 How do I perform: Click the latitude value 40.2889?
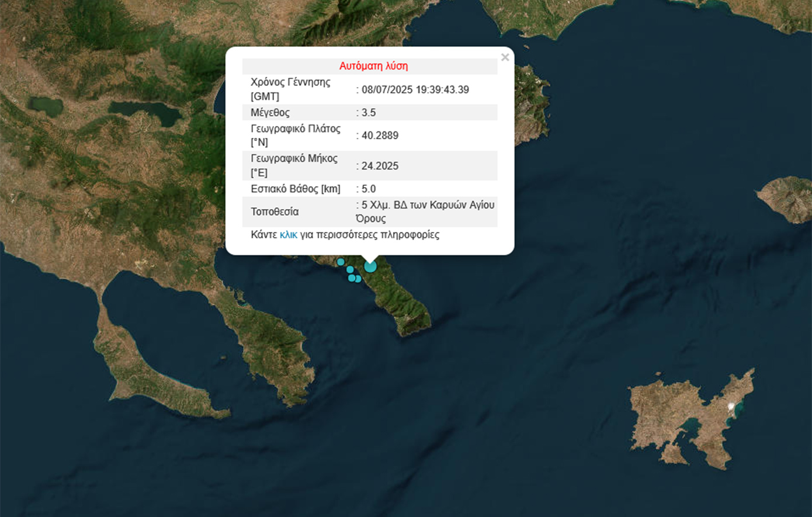[380, 136]
